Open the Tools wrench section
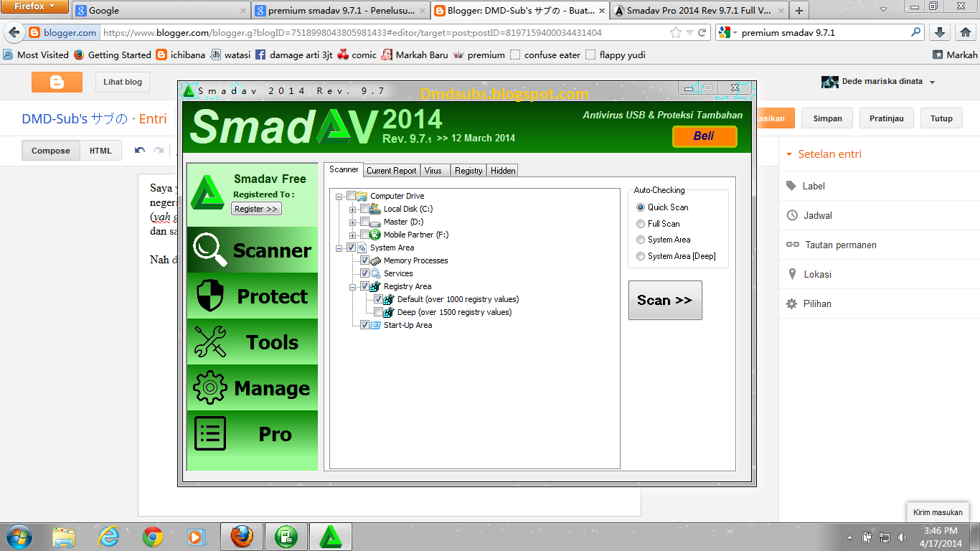The height and width of the screenshot is (551, 980). [x=252, y=342]
